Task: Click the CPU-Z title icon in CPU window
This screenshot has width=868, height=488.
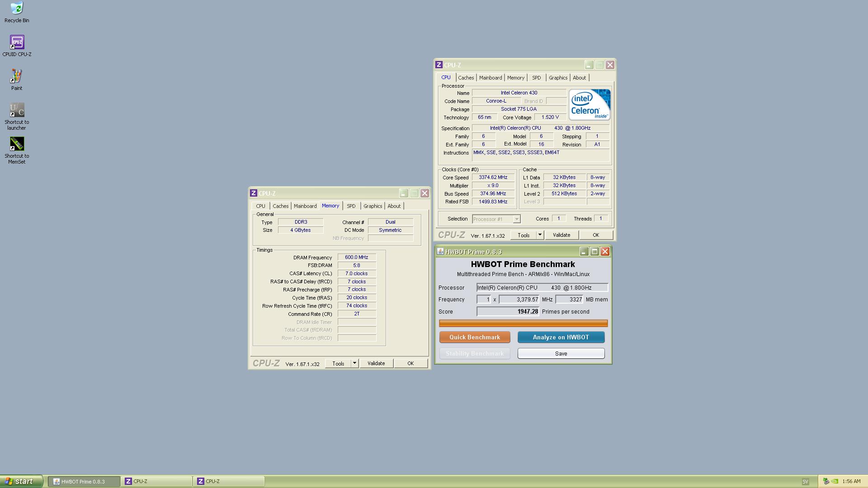Action: 439,65
